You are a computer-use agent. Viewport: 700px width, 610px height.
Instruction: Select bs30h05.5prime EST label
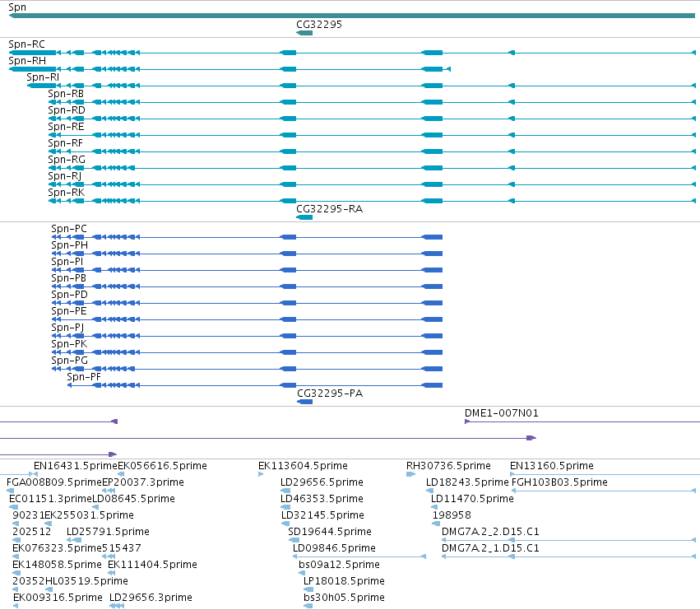[344, 598]
